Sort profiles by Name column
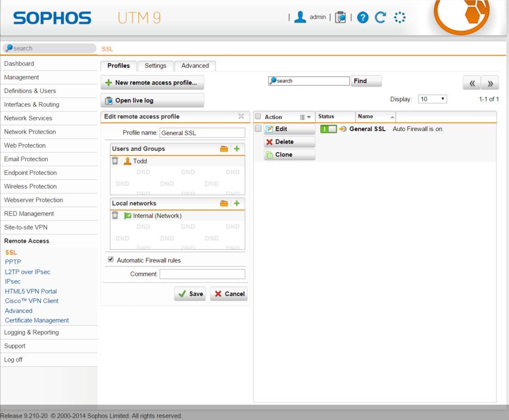The width and height of the screenshot is (509, 420). 375,116
